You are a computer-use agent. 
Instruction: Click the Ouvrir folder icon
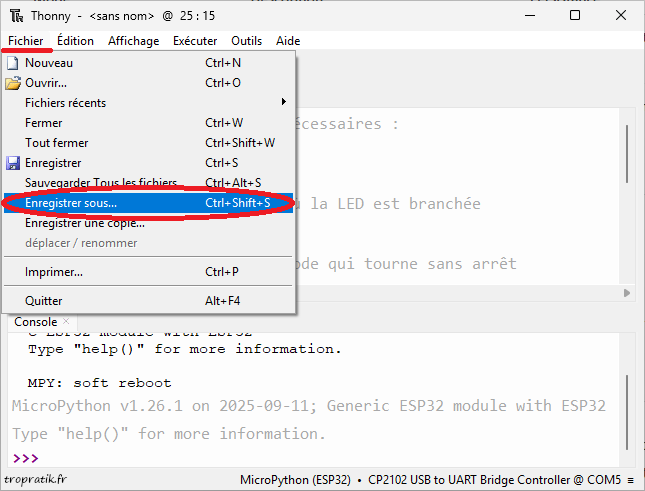point(13,83)
